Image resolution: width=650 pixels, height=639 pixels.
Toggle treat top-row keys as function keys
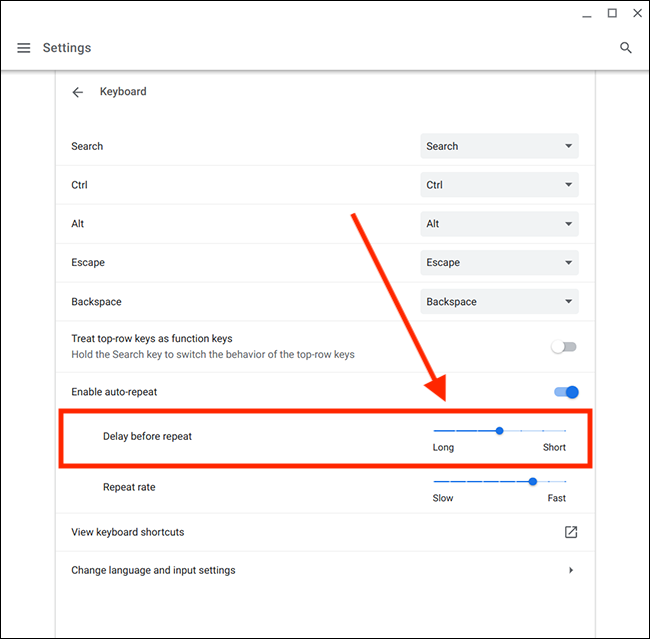(x=565, y=347)
